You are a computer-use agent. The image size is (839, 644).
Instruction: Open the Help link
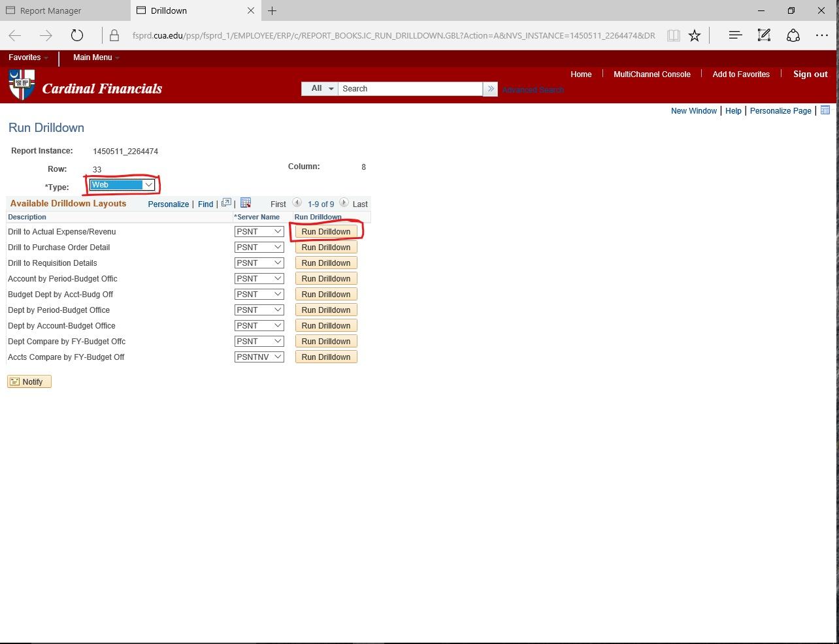[x=733, y=111]
